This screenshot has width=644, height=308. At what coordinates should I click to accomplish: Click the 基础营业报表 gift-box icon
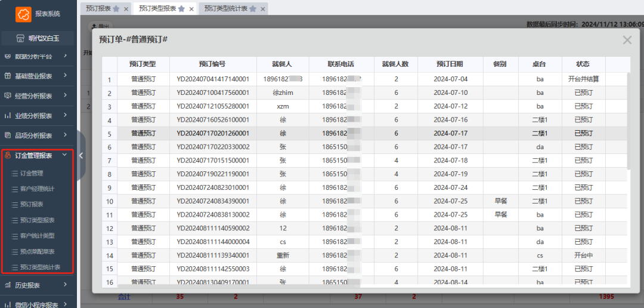coord(8,76)
